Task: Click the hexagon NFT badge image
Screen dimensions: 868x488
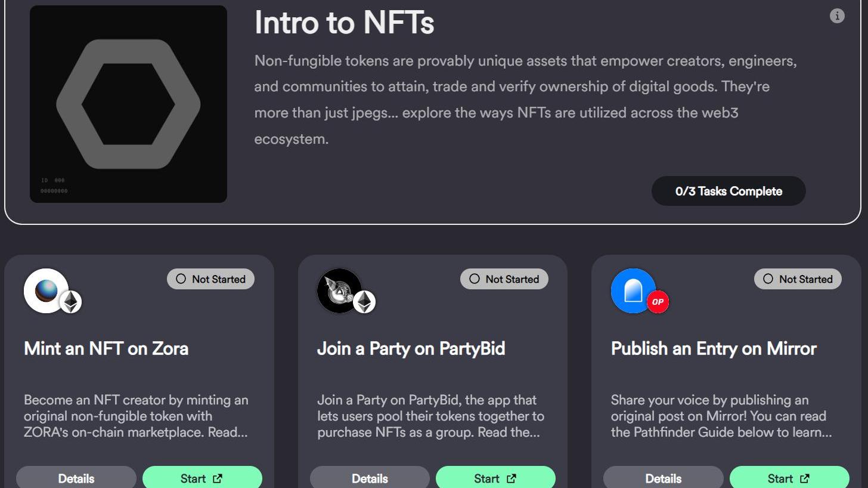Action: (128, 104)
